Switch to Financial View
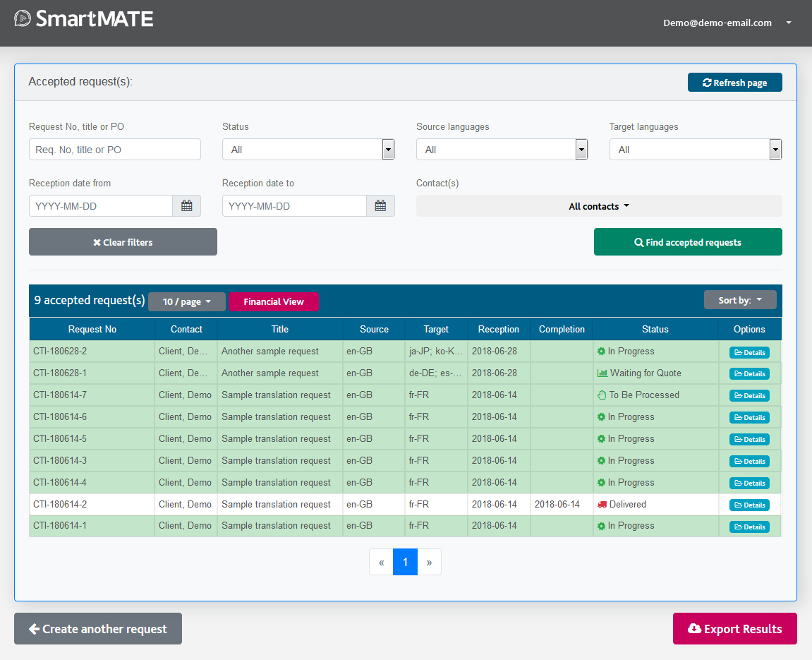 coord(274,302)
